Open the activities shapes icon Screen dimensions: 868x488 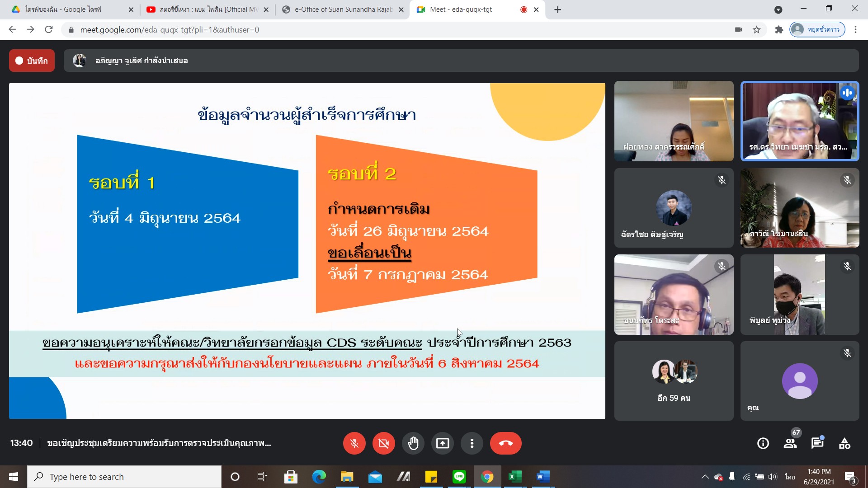point(844,443)
